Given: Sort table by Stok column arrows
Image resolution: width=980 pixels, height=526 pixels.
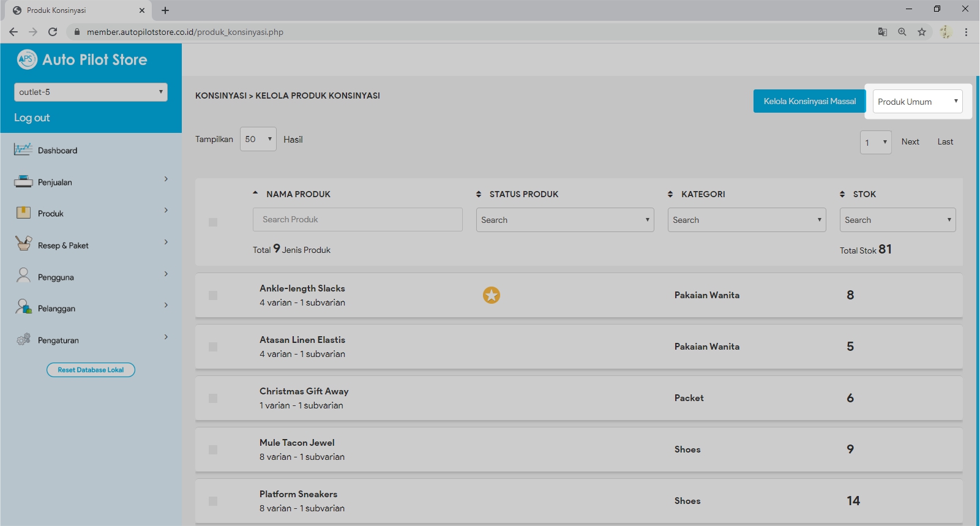Looking at the screenshot, I should pyautogui.click(x=842, y=194).
